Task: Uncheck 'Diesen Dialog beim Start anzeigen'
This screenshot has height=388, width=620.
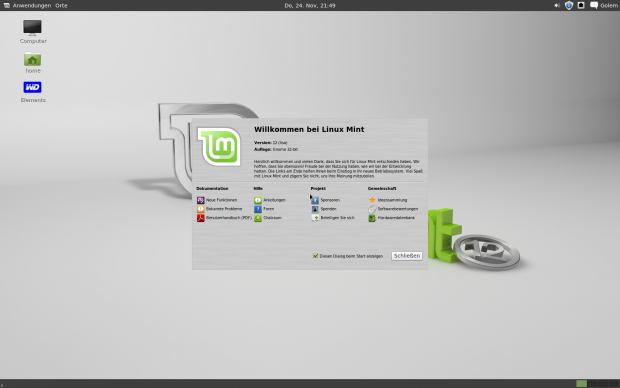Action: click(x=315, y=256)
